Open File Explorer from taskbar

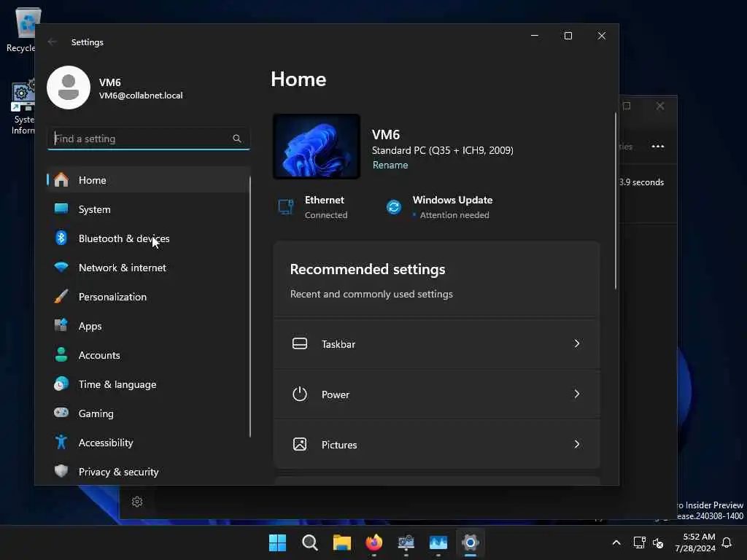click(342, 542)
